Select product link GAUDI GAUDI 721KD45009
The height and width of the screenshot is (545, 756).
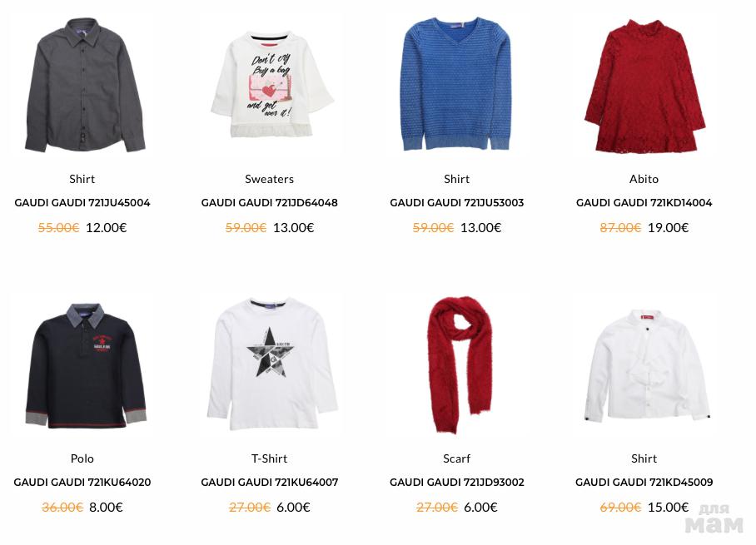[x=644, y=483]
